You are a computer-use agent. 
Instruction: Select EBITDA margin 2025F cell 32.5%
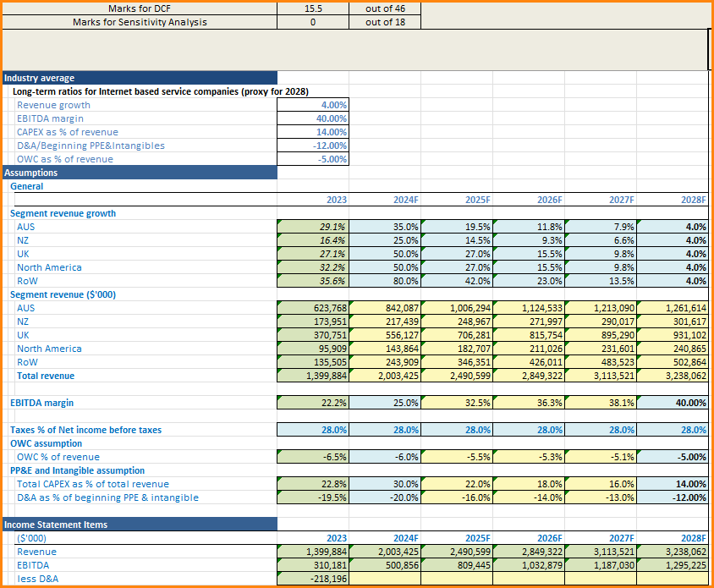tap(457, 403)
